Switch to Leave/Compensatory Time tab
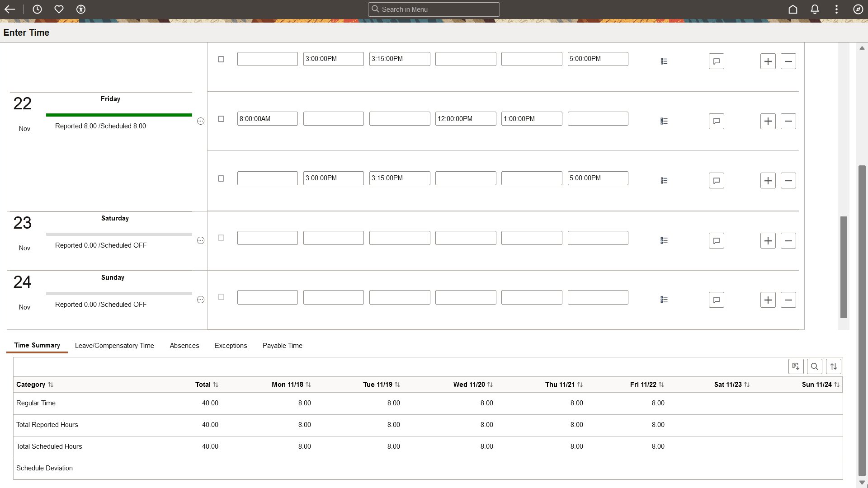The width and height of the screenshot is (868, 488). point(114,346)
